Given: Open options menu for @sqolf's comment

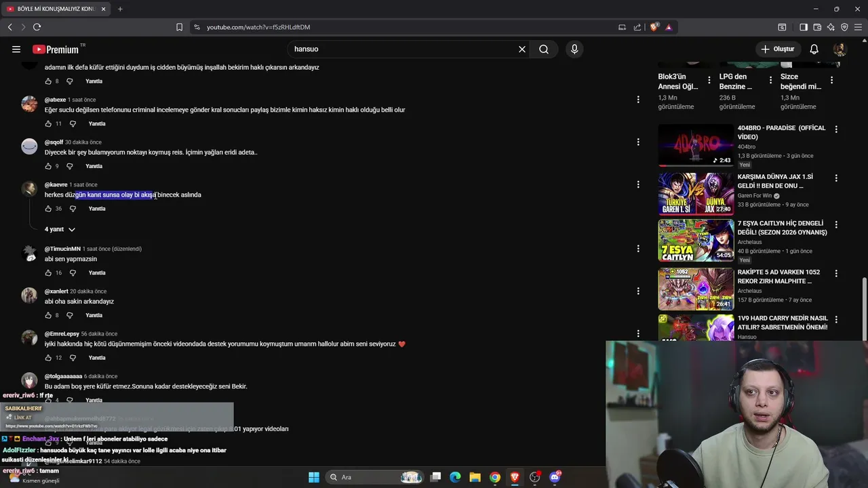Looking at the screenshot, I should tap(637, 142).
